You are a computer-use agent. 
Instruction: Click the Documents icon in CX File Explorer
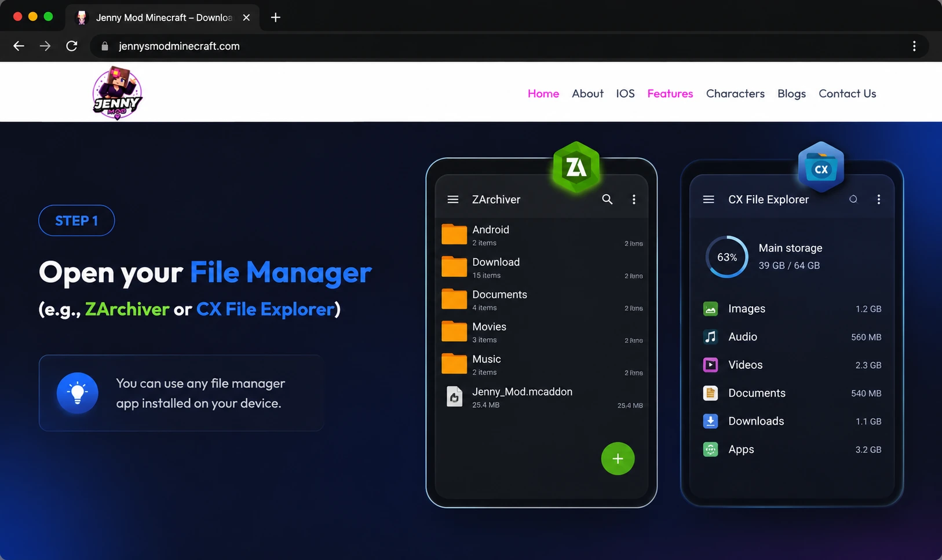click(711, 393)
